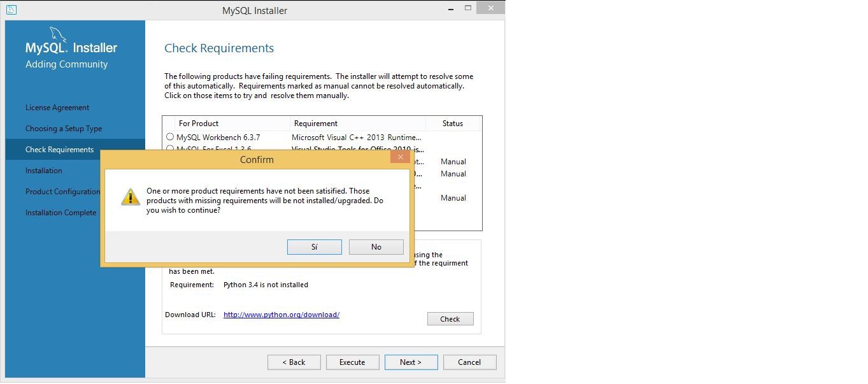Select the Check Requirements sidebar step
868x384 pixels.
pos(59,150)
